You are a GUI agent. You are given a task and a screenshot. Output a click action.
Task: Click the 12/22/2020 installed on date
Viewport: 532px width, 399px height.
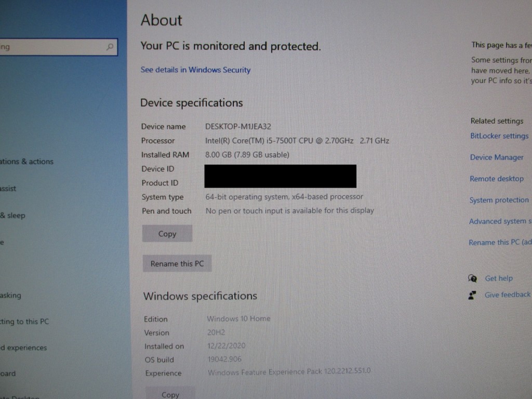click(x=227, y=346)
